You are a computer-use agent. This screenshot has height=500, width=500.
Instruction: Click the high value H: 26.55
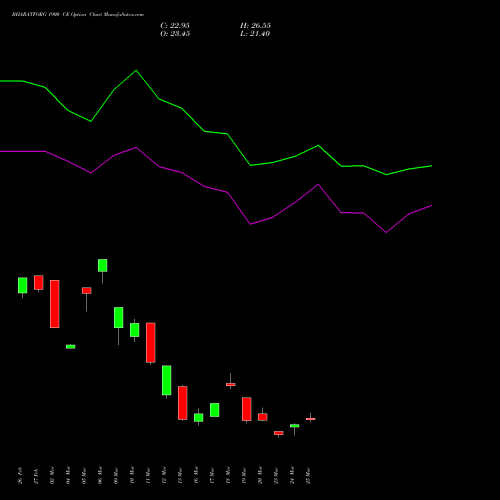click(x=255, y=26)
